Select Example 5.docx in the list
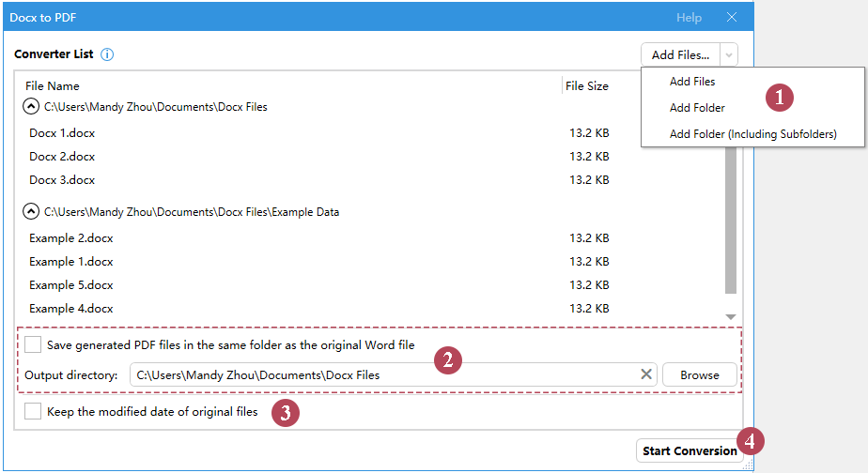The image size is (868, 473). (71, 285)
